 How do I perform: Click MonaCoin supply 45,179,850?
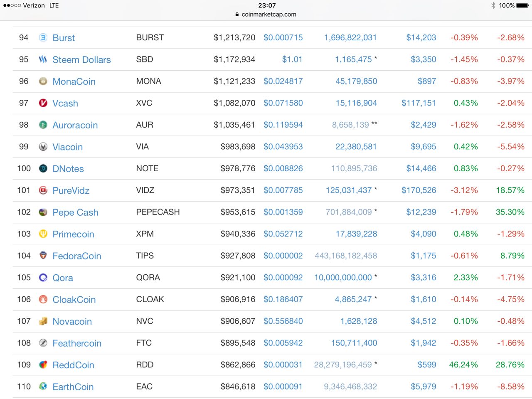tap(356, 81)
